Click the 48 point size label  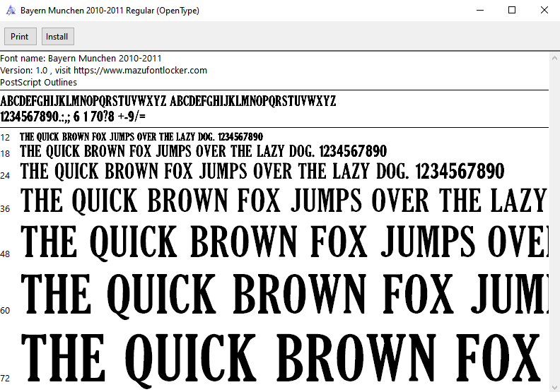point(6,254)
